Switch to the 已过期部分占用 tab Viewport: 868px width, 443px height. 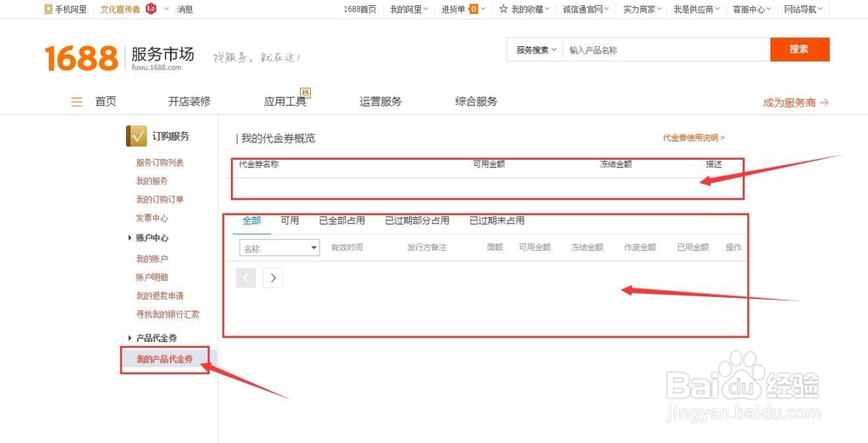point(417,221)
